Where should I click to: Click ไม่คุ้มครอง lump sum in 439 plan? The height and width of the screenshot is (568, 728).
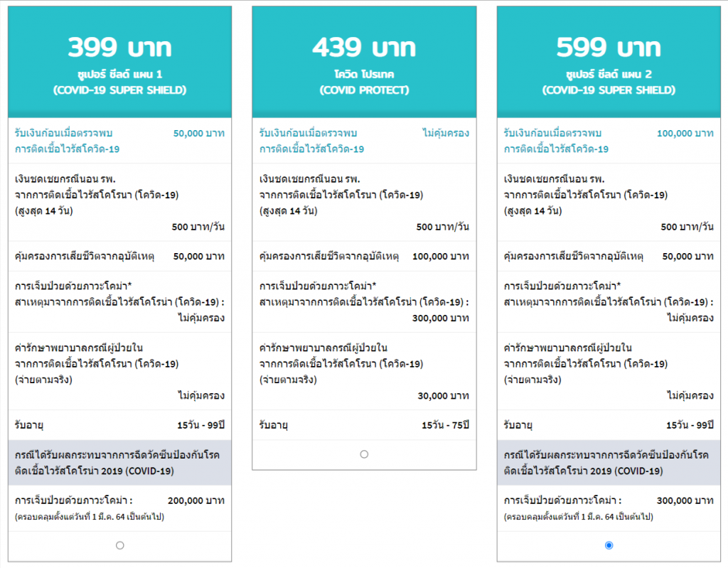tap(446, 134)
